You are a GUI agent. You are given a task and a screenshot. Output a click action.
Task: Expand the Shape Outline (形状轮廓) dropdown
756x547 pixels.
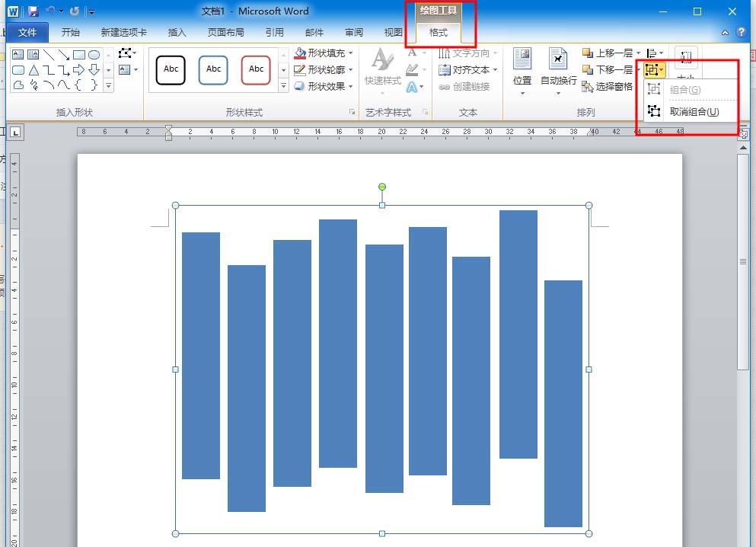324,70
